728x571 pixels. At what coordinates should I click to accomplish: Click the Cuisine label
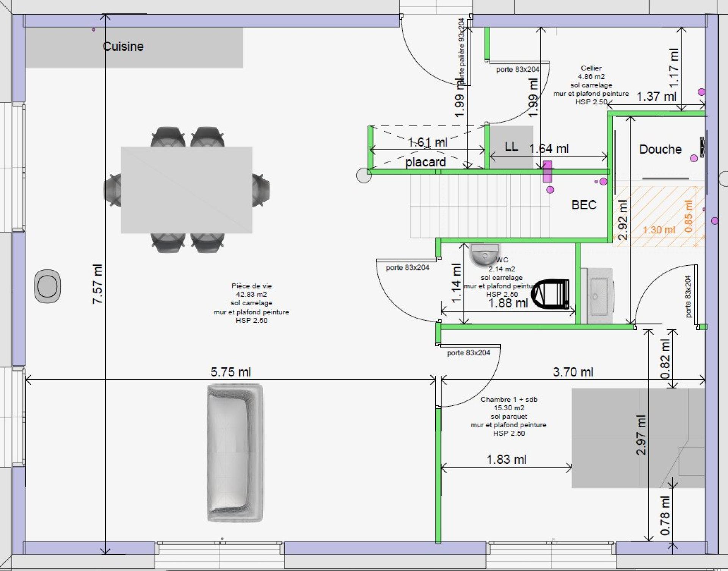pyautogui.click(x=123, y=47)
